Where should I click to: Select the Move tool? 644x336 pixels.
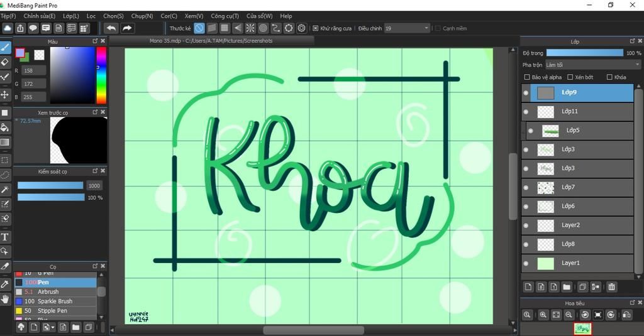[5, 94]
